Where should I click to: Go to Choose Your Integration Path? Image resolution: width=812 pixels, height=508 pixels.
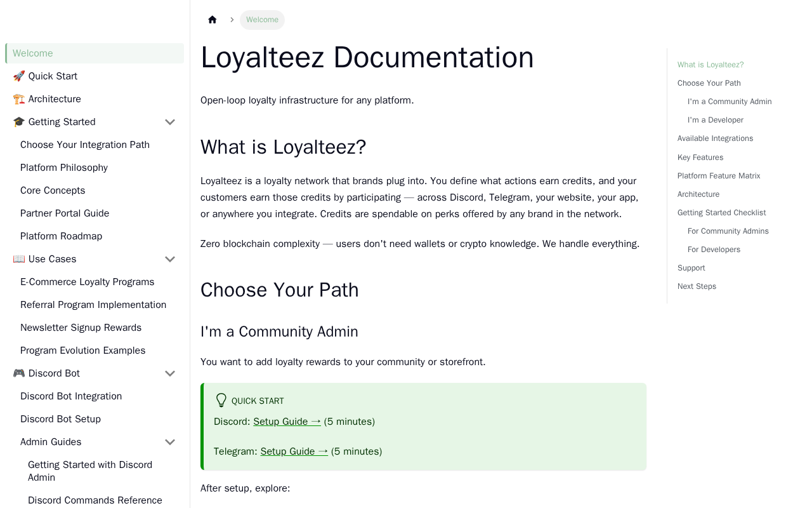85,145
